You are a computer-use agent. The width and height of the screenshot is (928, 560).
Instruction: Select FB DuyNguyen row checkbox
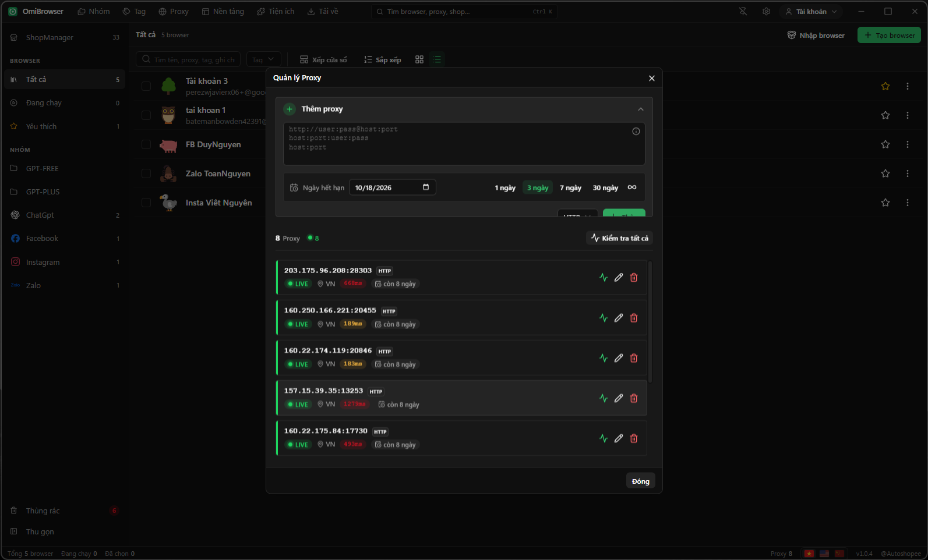146,144
